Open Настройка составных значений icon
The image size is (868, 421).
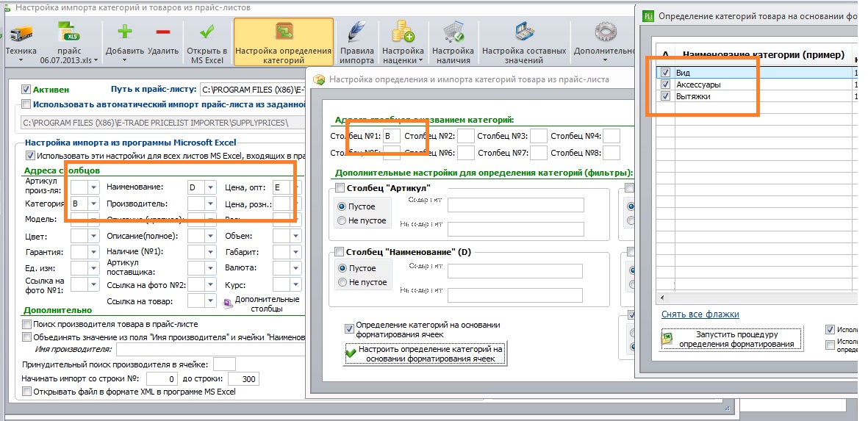coord(523,32)
